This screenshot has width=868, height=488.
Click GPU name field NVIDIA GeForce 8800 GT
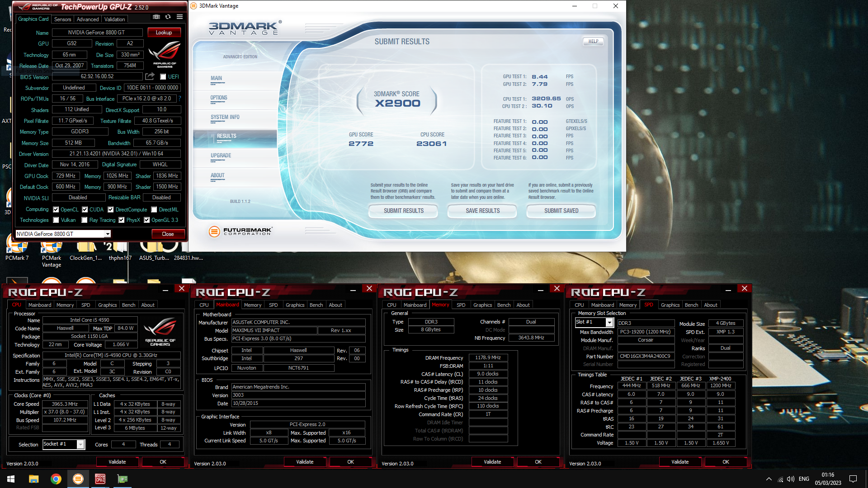click(x=97, y=33)
